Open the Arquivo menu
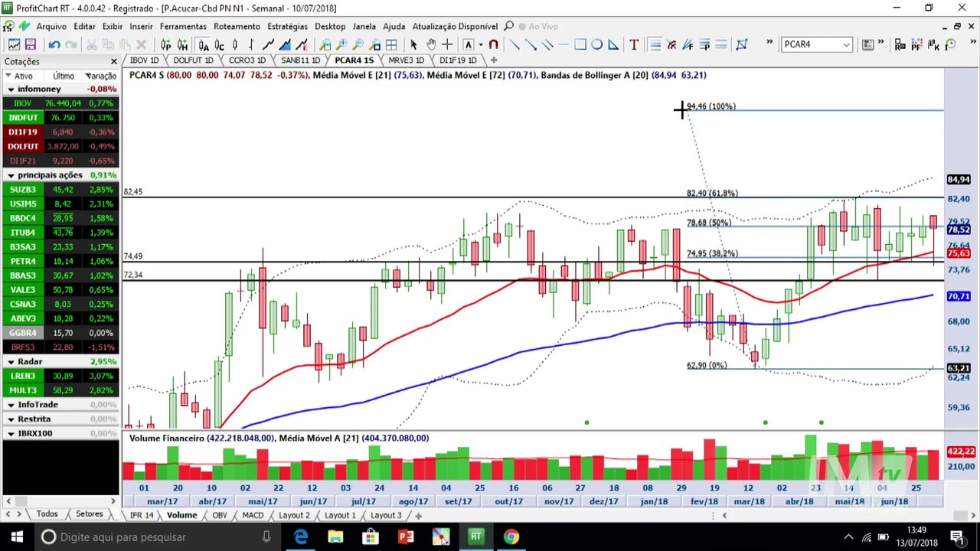 click(x=51, y=26)
